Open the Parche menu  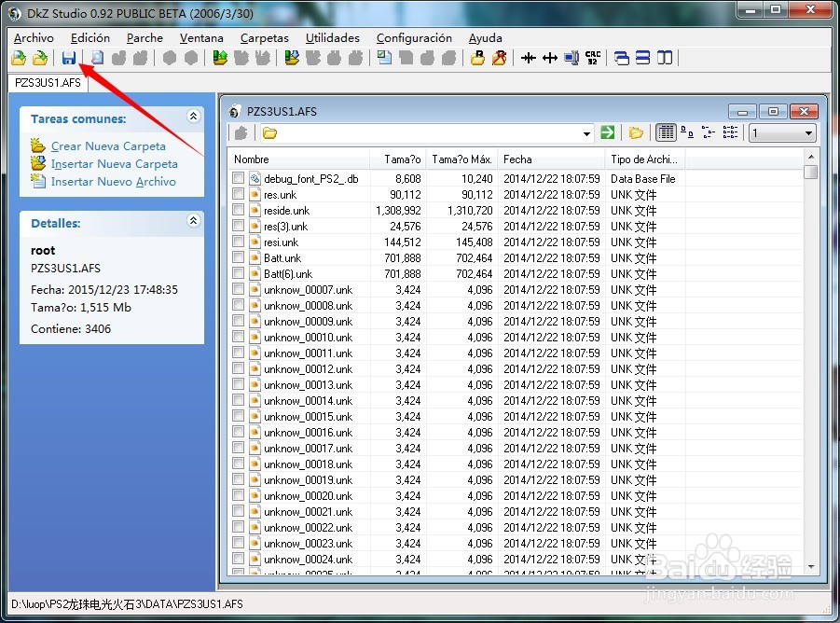click(x=145, y=38)
